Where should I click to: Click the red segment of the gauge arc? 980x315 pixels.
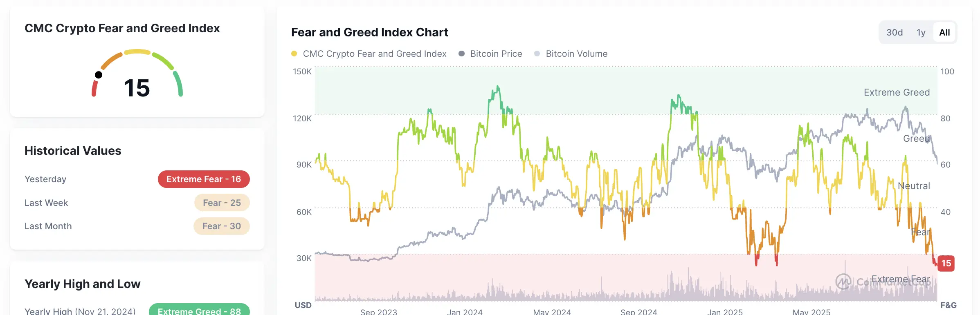(x=94, y=88)
